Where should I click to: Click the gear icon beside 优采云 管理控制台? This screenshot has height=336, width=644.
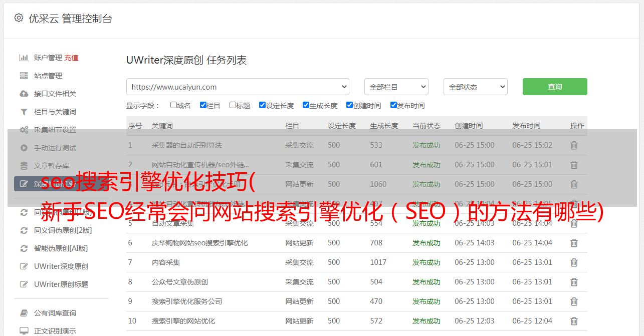tap(19, 18)
